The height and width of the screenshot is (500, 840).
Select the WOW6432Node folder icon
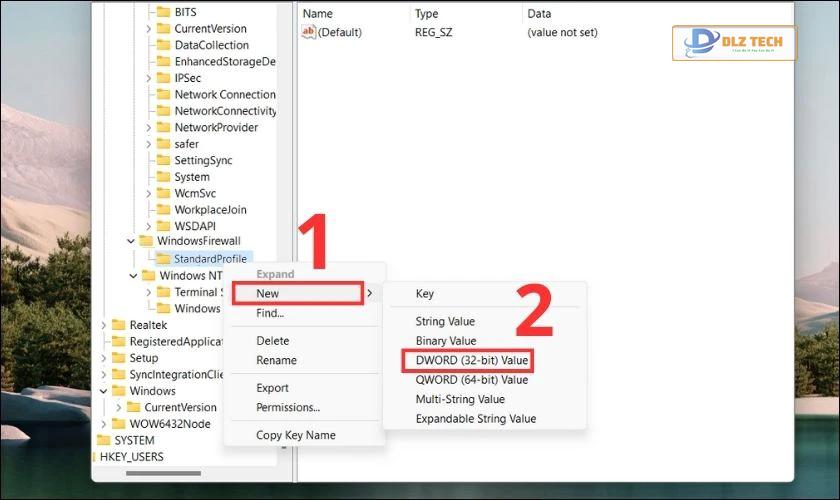(118, 424)
